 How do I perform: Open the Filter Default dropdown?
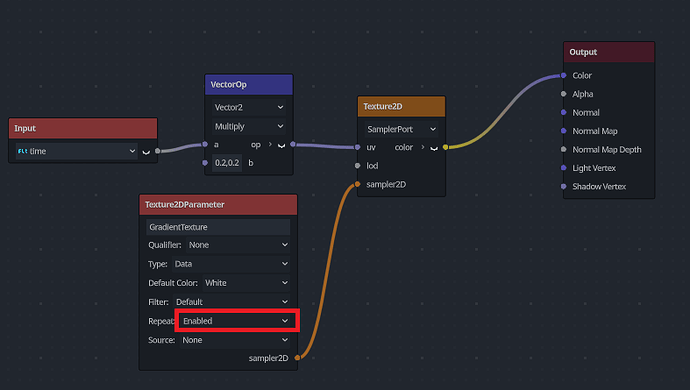click(x=231, y=302)
